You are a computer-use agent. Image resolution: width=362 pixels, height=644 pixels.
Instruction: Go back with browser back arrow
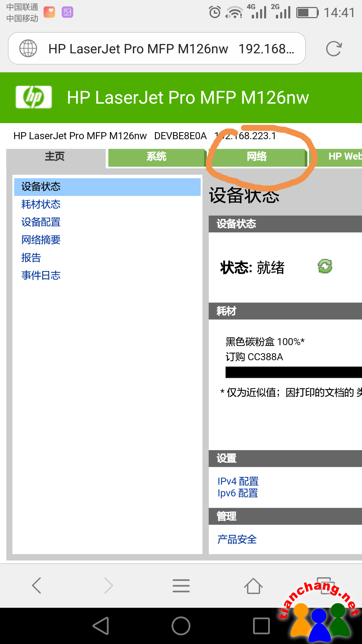(x=37, y=585)
